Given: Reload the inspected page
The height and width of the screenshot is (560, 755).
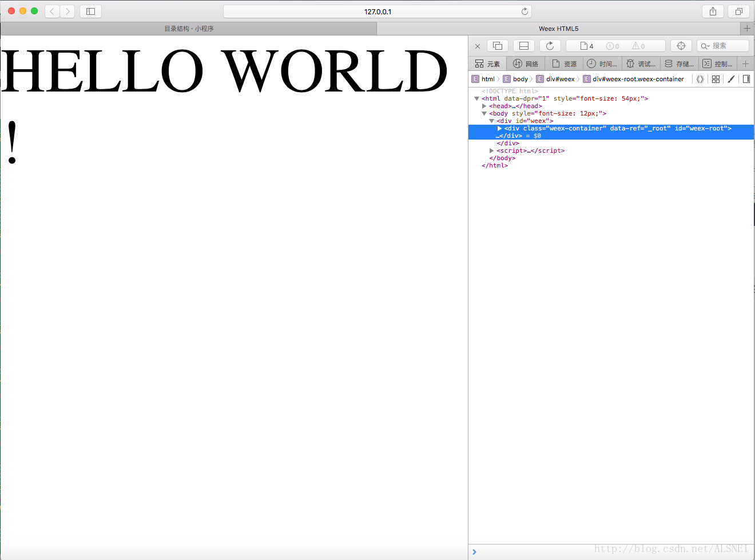Looking at the screenshot, I should [x=550, y=46].
